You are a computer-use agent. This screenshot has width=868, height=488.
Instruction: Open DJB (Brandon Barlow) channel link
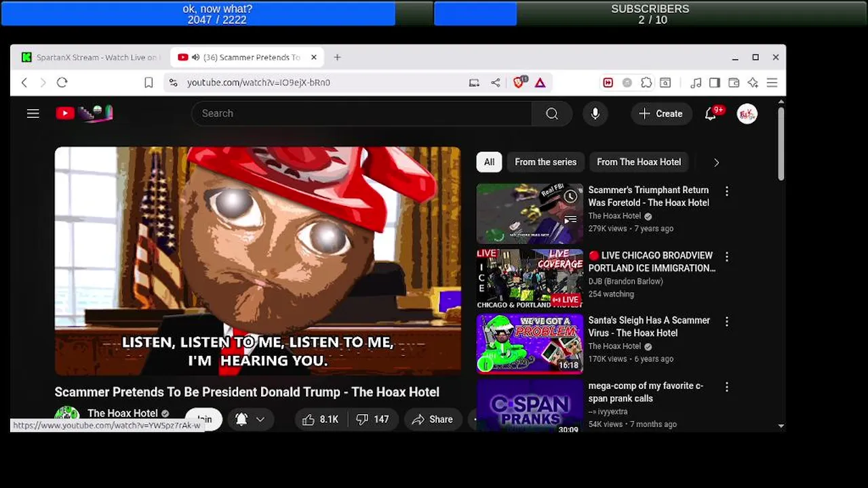point(625,281)
